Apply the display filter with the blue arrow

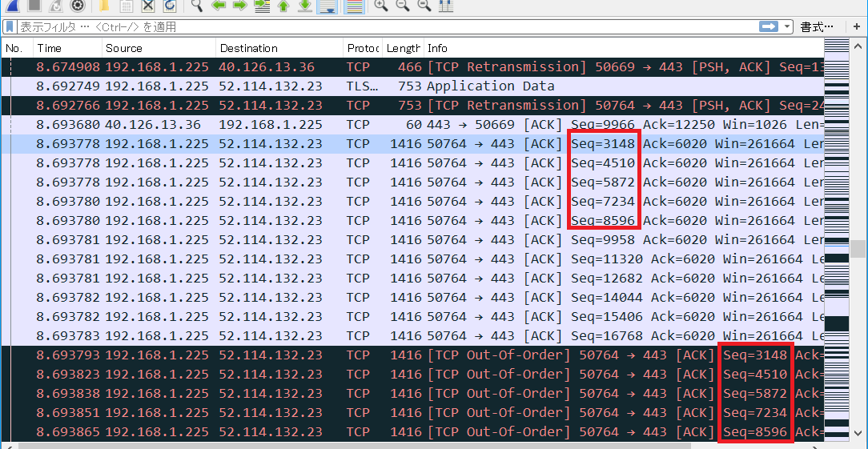coord(769,26)
